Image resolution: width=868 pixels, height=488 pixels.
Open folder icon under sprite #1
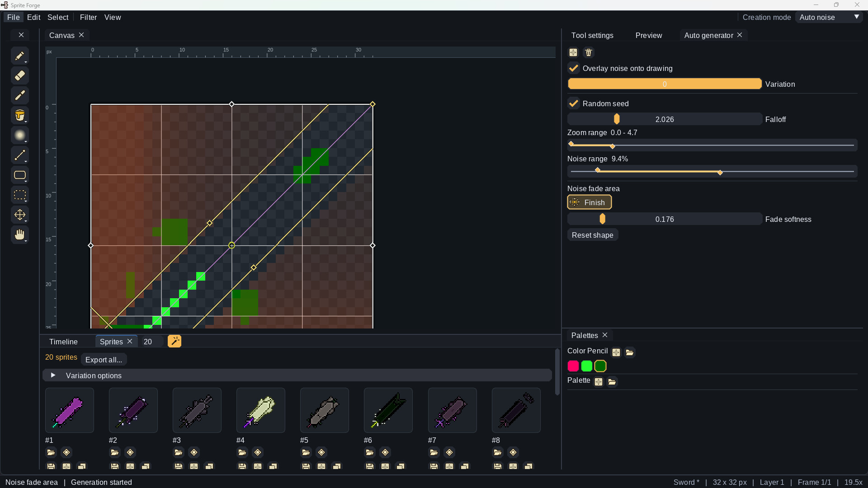[51, 452]
